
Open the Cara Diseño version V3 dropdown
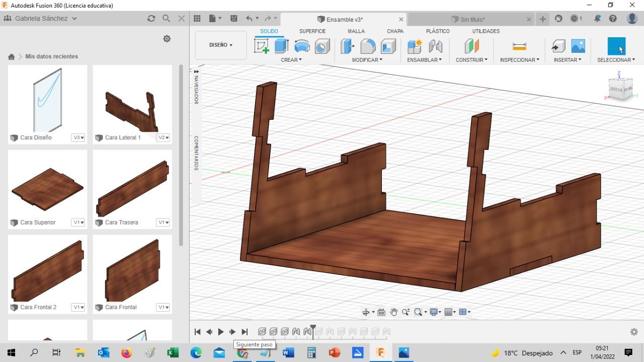click(x=78, y=137)
